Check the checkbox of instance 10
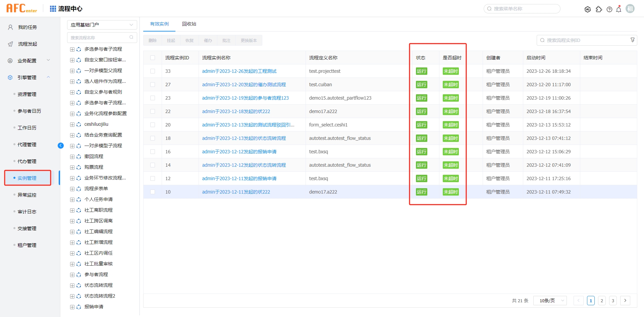This screenshot has height=317, width=644. pos(153,192)
